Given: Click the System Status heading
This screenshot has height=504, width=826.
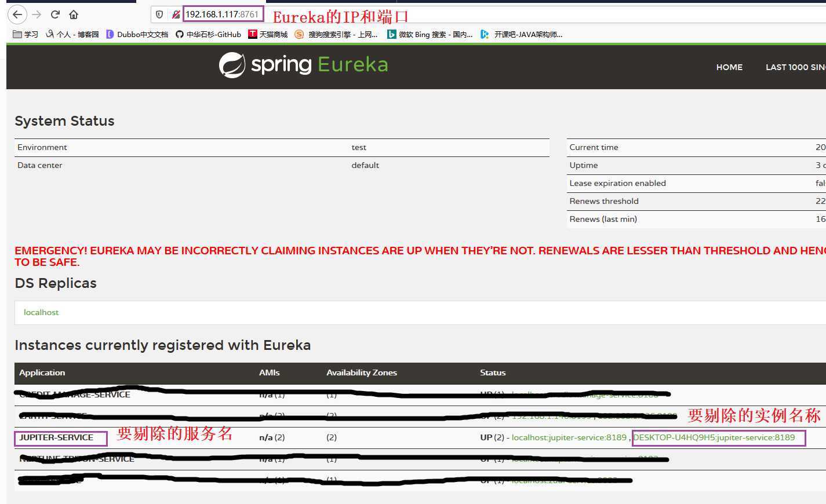Looking at the screenshot, I should [64, 121].
